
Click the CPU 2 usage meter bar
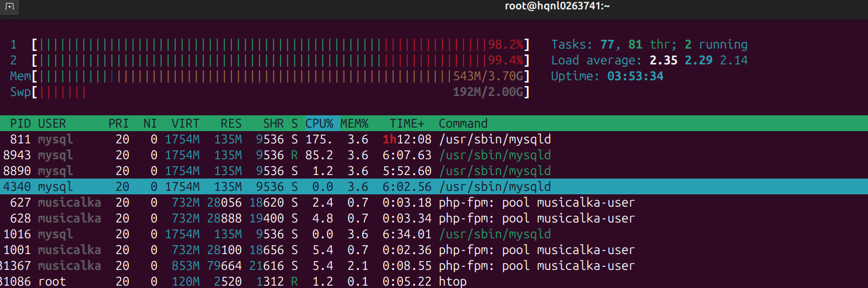coord(281,60)
